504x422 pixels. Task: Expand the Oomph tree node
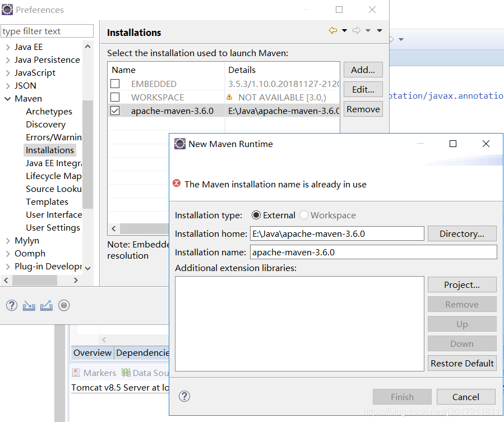coord(8,254)
